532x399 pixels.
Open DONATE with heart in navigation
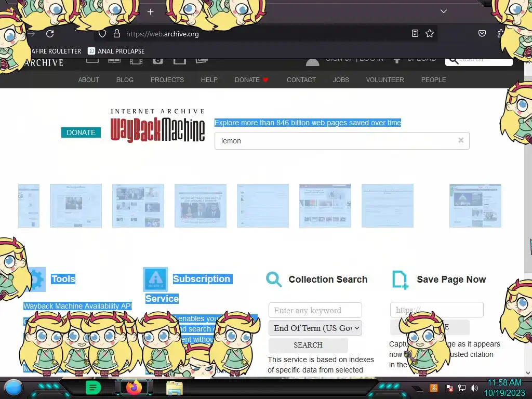251,79
